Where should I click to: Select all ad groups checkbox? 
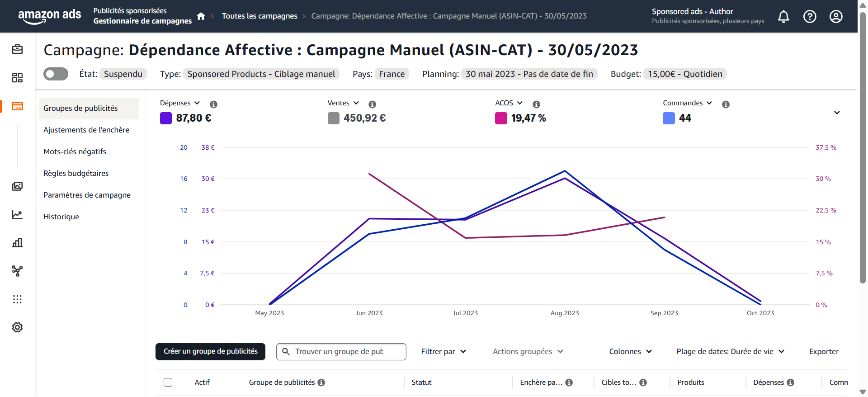(x=168, y=382)
